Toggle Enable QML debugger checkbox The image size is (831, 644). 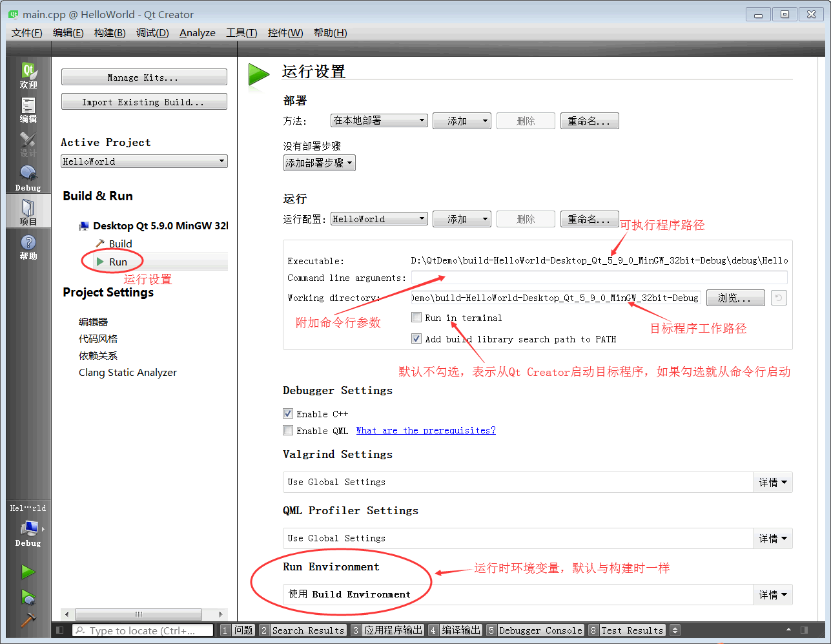click(288, 430)
